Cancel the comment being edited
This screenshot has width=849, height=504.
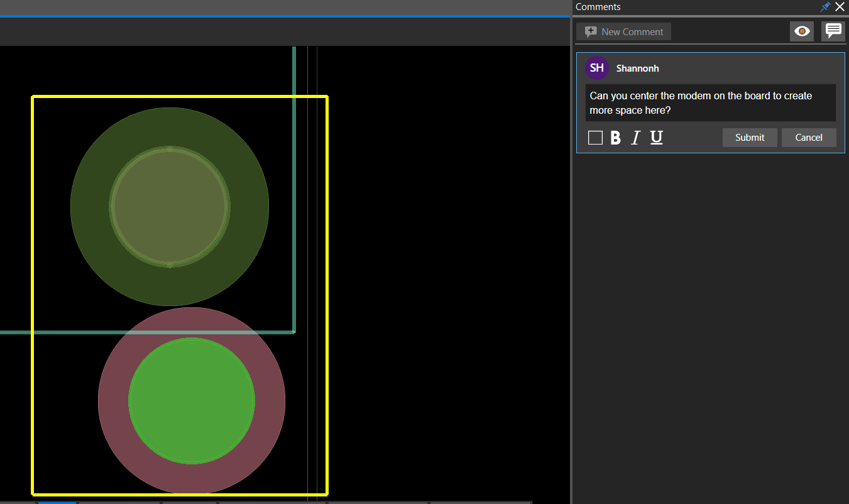808,138
